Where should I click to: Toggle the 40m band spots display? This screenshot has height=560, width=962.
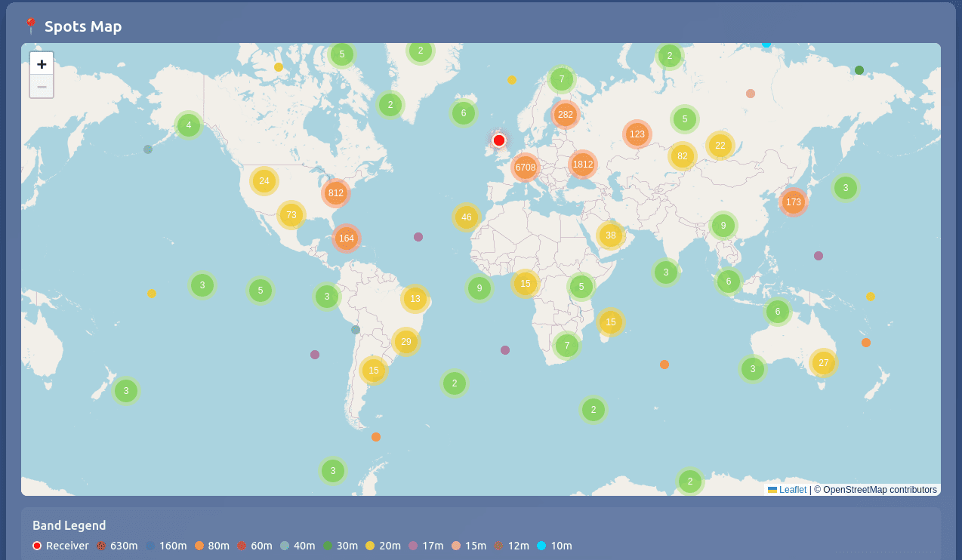point(285,546)
